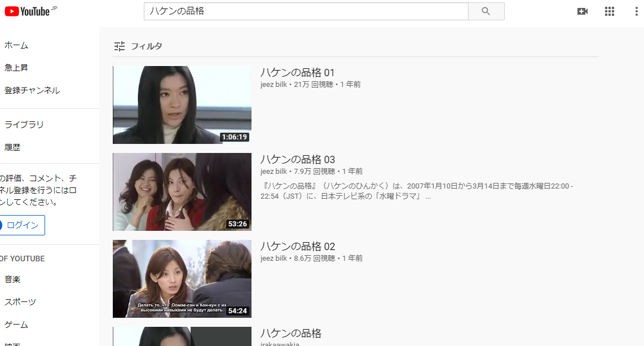Play the ハケンの品格 01 thumbnail
This screenshot has width=644, height=346.
pyautogui.click(x=182, y=105)
